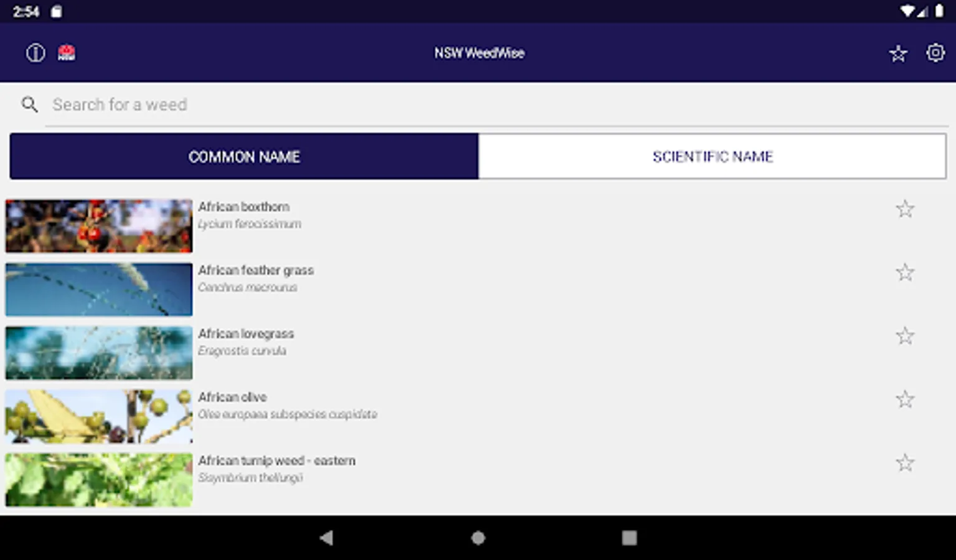Favorite African boxthorn with its star
Image resolution: width=956 pixels, height=560 pixels.
[906, 209]
